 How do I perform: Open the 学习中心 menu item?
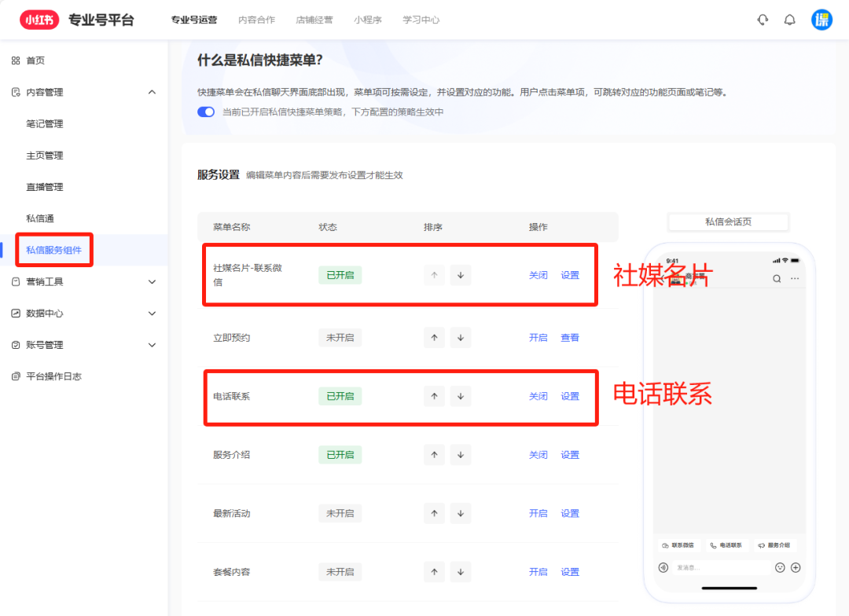tap(421, 20)
